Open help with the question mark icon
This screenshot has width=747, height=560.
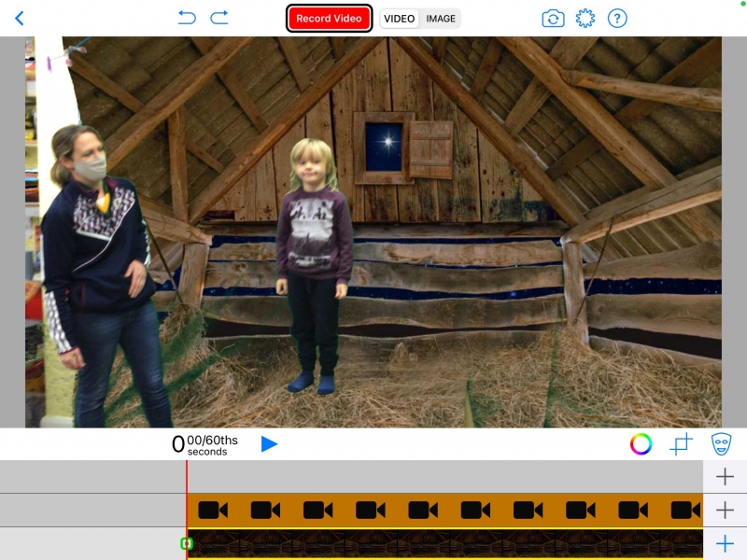(617, 19)
